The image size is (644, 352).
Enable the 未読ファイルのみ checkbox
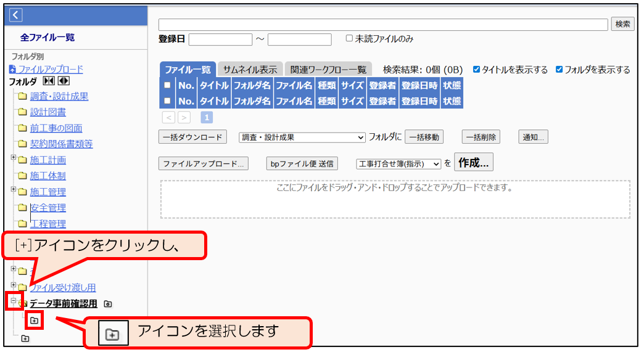pos(349,38)
